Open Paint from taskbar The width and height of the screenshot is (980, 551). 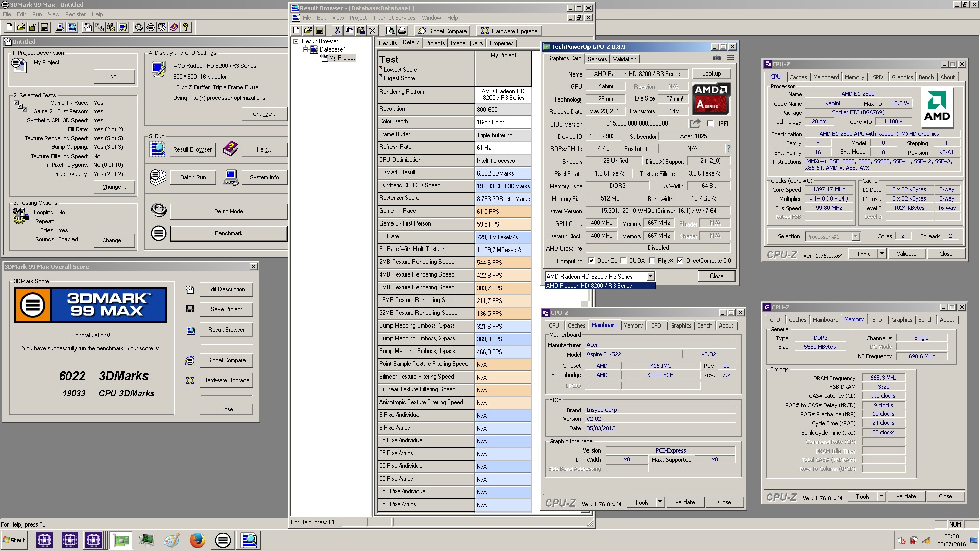pyautogui.click(x=171, y=540)
